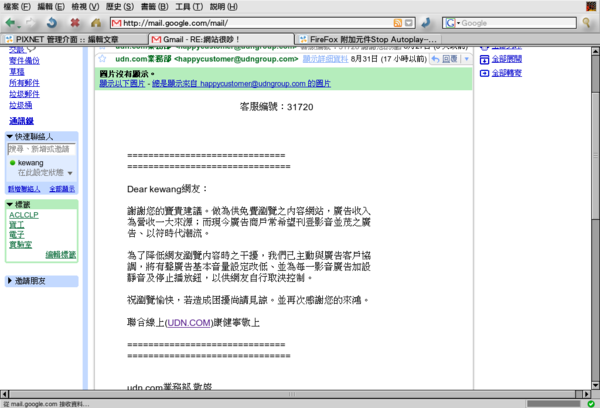The height and width of the screenshot is (408, 600).
Task: Go back with the green back arrow
Action: 11,23
